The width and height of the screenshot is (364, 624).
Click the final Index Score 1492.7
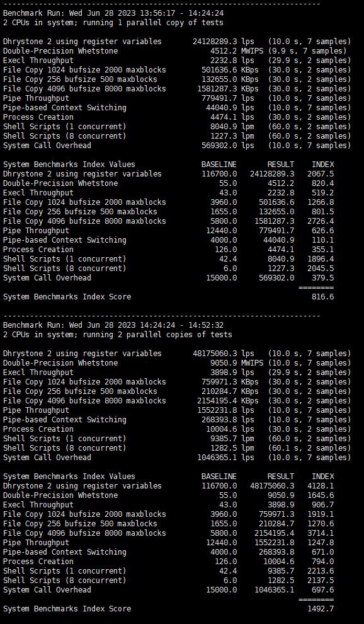[x=321, y=609]
